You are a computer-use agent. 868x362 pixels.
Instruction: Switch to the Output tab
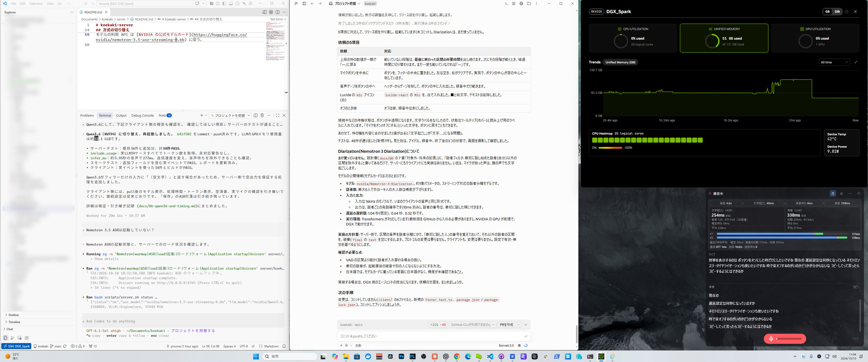(121, 115)
